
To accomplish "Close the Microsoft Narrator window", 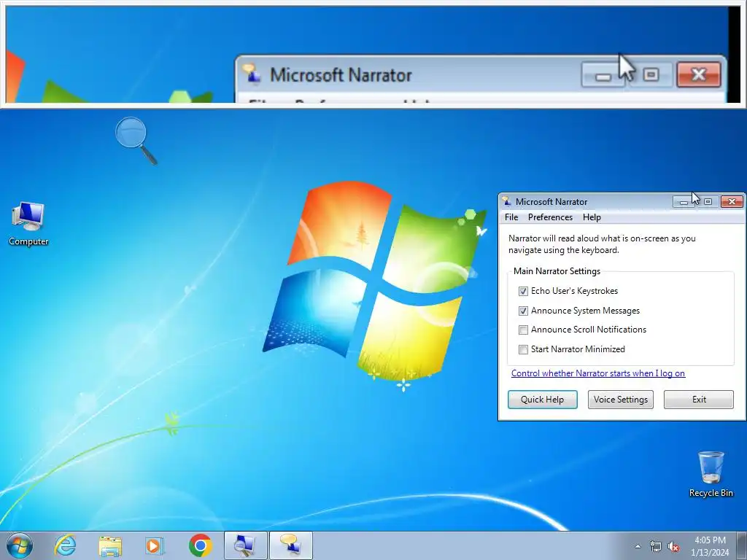I will (x=732, y=202).
